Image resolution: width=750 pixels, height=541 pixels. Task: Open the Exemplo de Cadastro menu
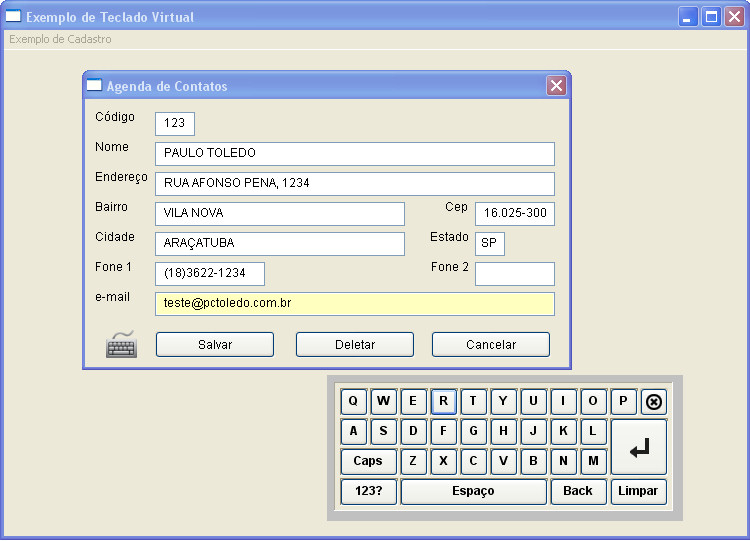(61, 39)
